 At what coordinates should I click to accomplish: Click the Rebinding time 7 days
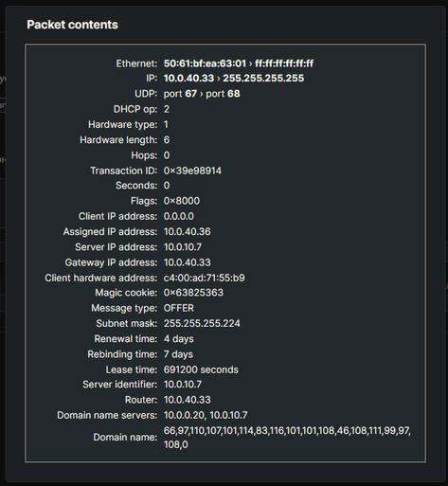pyautogui.click(x=178, y=354)
